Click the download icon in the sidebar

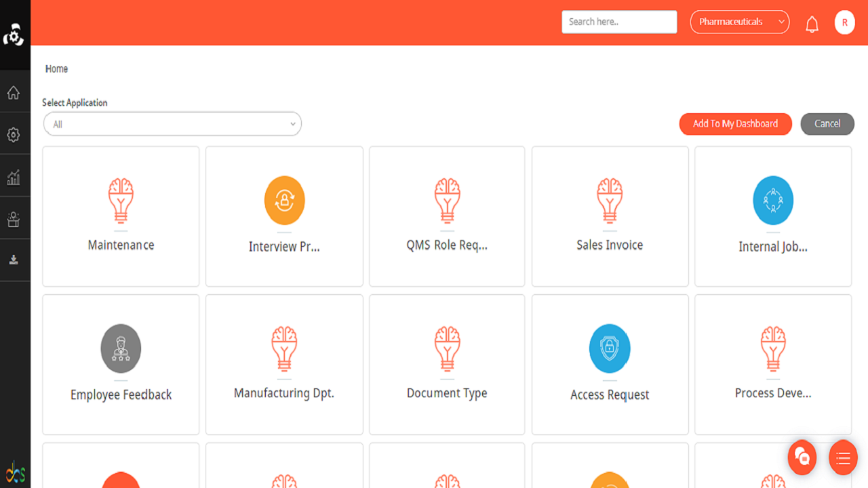coord(14,260)
